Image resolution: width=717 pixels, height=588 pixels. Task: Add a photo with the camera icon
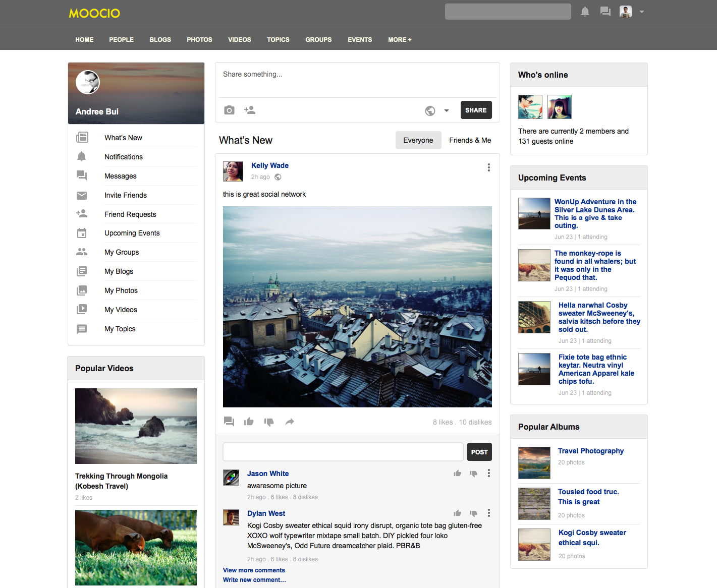point(229,110)
